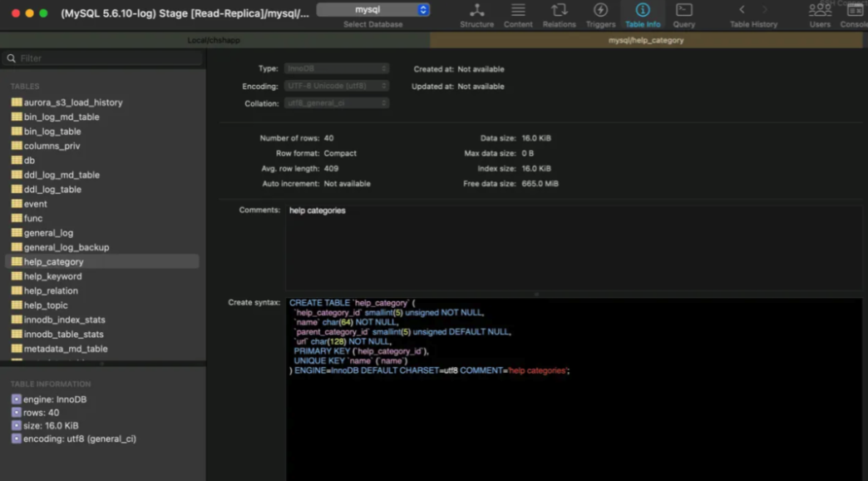Click the Number of rows value 40

[x=328, y=138]
